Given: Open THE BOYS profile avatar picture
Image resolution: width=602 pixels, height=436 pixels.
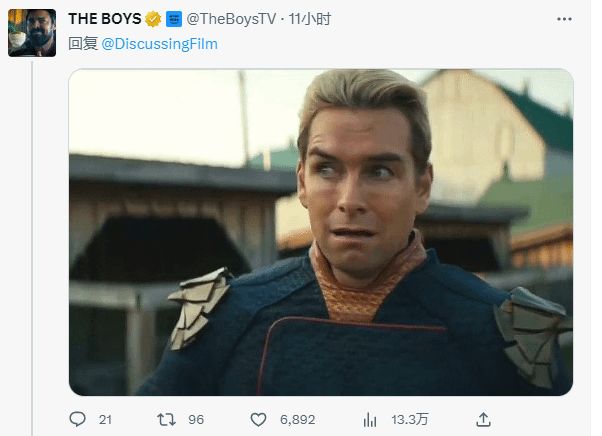Looking at the screenshot, I should [31, 35].
